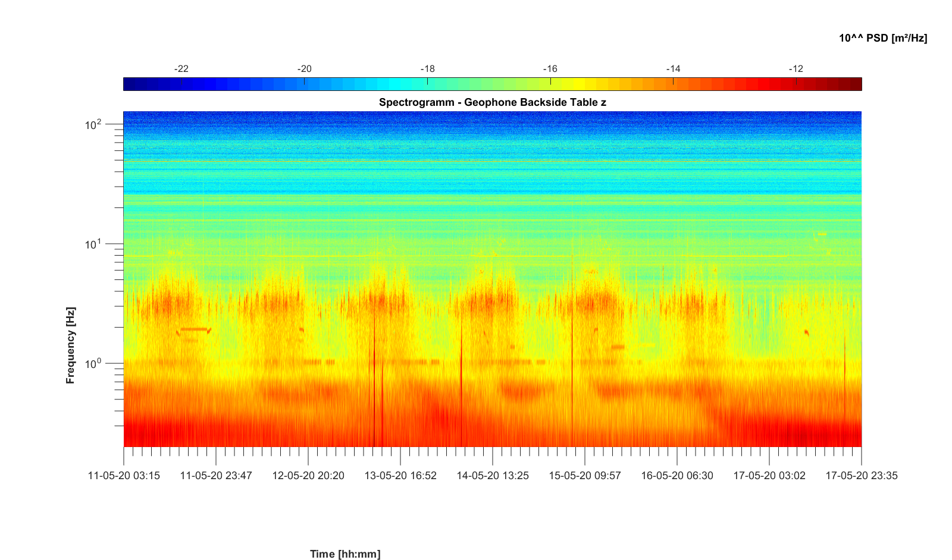952x560 pixels.
Task: Click the dark blue end of the colorbar
Action: coord(129,84)
